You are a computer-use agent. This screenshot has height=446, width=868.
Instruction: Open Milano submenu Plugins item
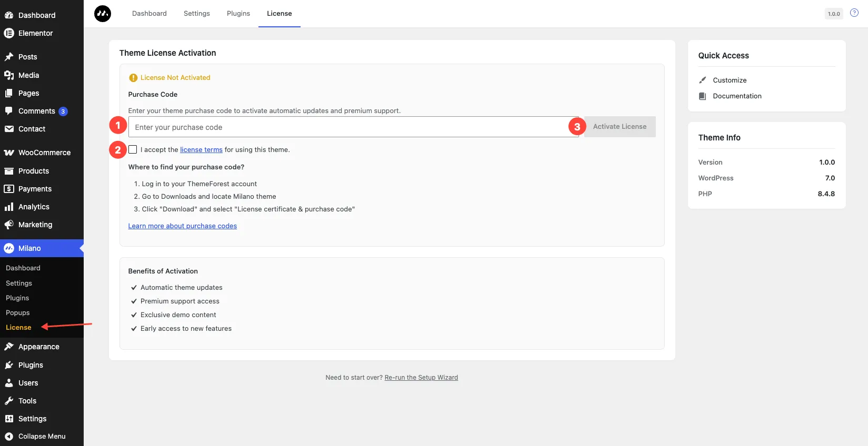(x=17, y=298)
